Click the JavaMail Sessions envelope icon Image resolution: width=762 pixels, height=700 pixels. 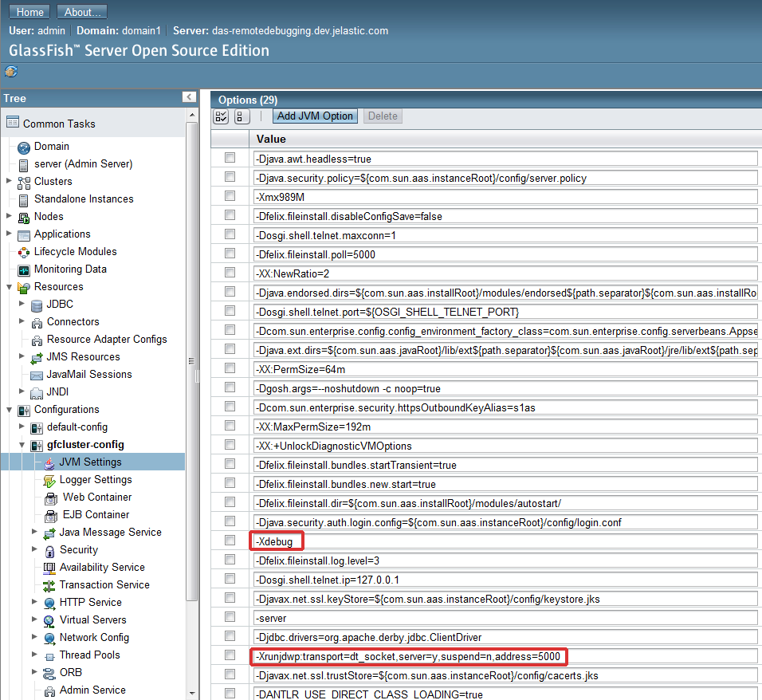tap(37, 376)
